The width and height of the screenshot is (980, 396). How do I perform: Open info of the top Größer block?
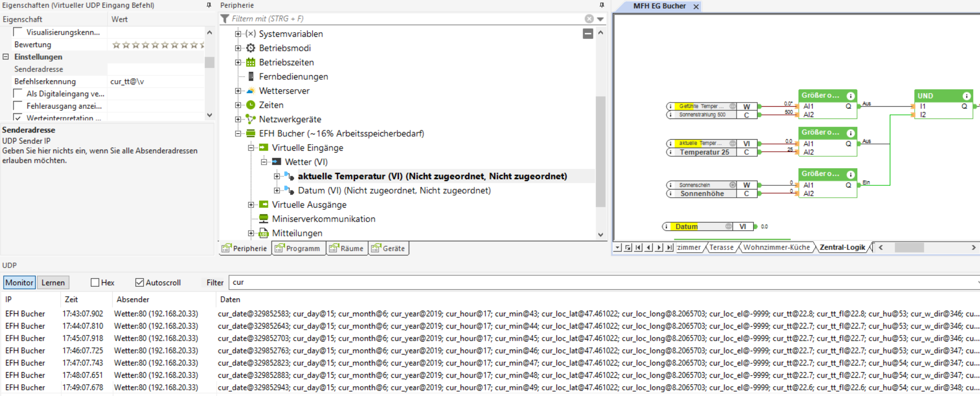coord(851,96)
